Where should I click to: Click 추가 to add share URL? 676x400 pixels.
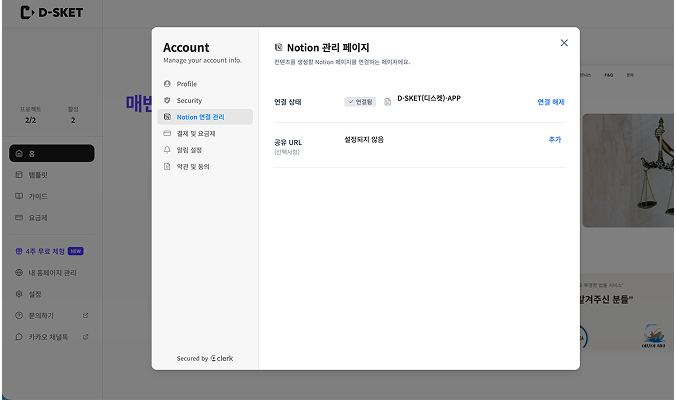[554, 140]
